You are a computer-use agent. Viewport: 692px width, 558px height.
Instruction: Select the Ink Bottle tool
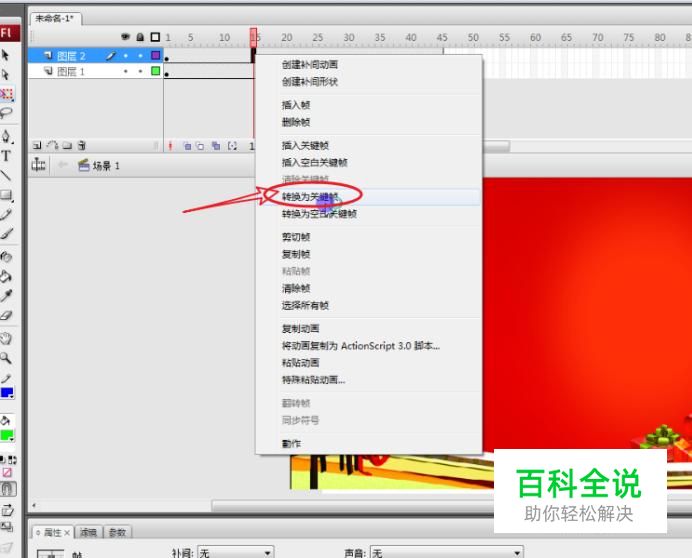[6, 256]
